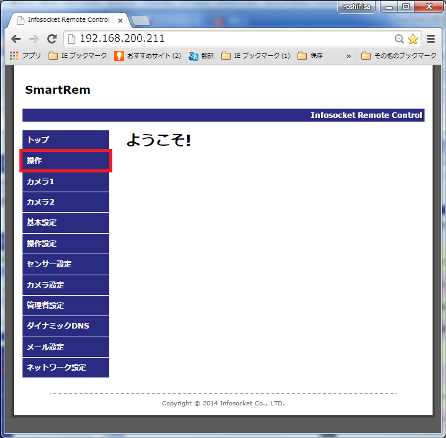Bookmark this page using the star icon

(413, 39)
